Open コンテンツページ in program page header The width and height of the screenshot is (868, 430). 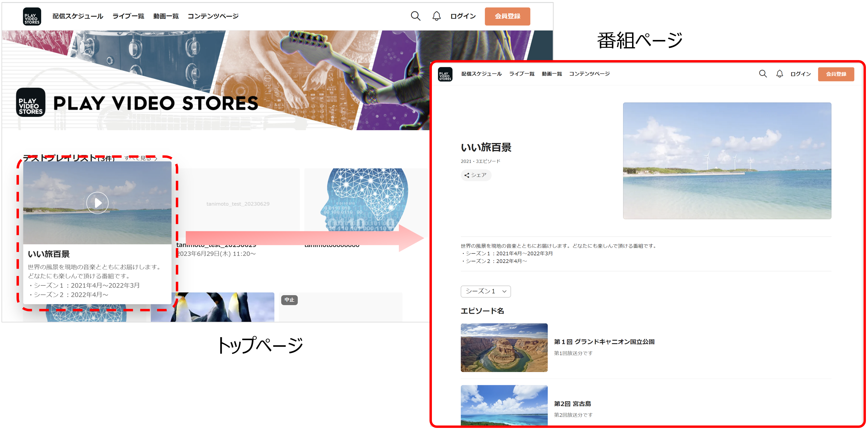click(x=589, y=74)
